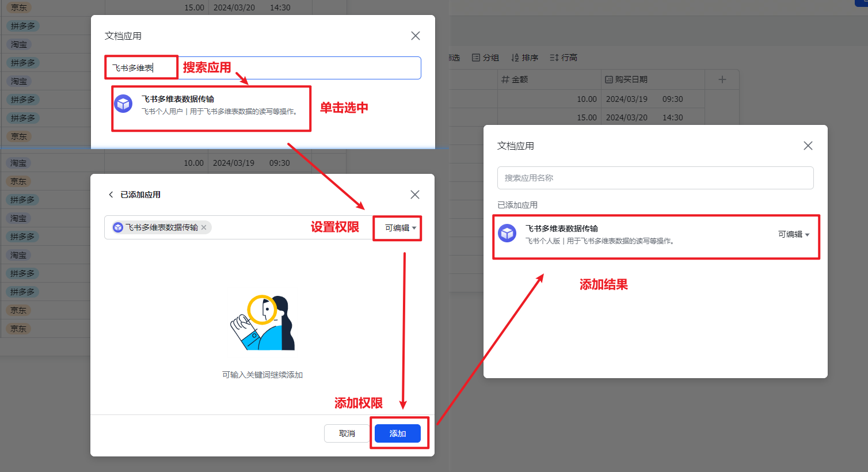This screenshot has width=868, height=472.
Task: Select the added 飞书多维表数据传输 app row
Action: tap(655, 234)
